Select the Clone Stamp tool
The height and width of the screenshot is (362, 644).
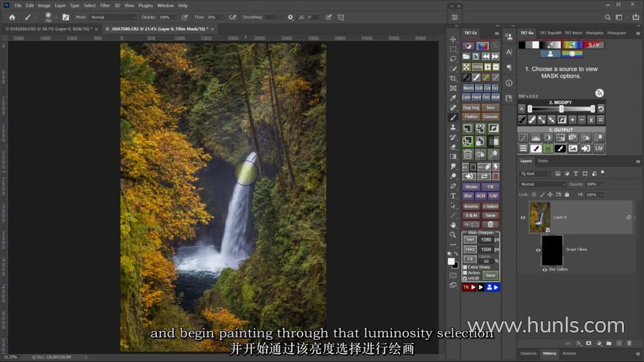pos(453,127)
